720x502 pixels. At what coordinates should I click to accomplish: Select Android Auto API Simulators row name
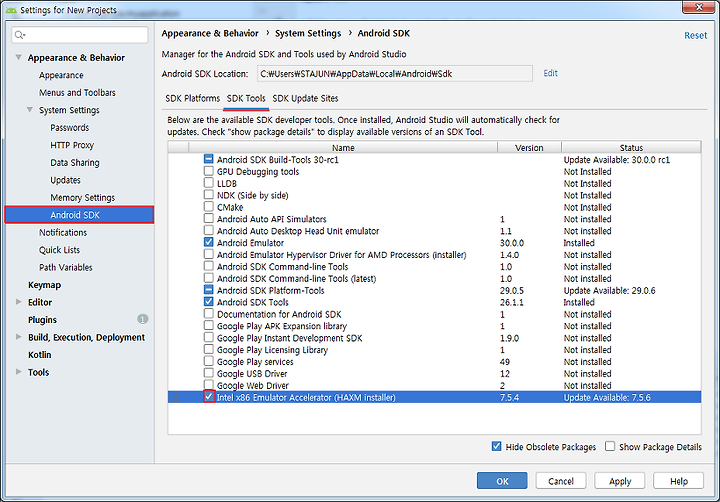click(271, 219)
